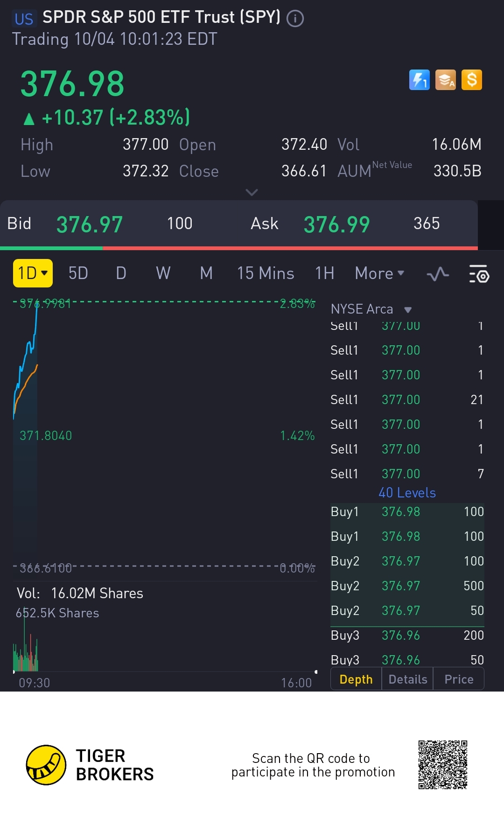Tap the blue lightning quick-trade icon
This screenshot has height=839, width=504.
coord(419,80)
